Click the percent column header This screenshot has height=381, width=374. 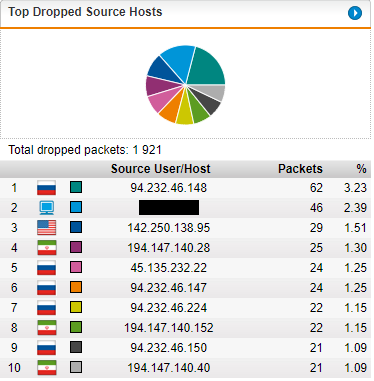(x=361, y=169)
